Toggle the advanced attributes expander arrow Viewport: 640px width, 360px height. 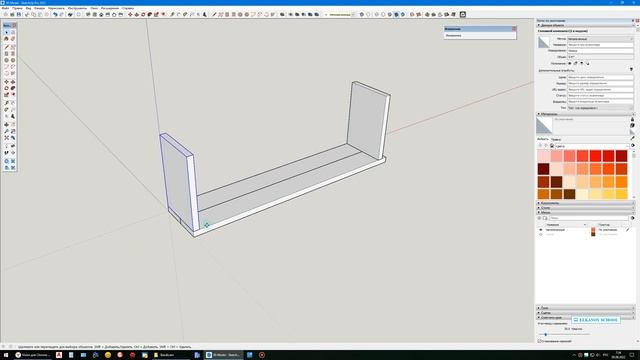coord(631,69)
